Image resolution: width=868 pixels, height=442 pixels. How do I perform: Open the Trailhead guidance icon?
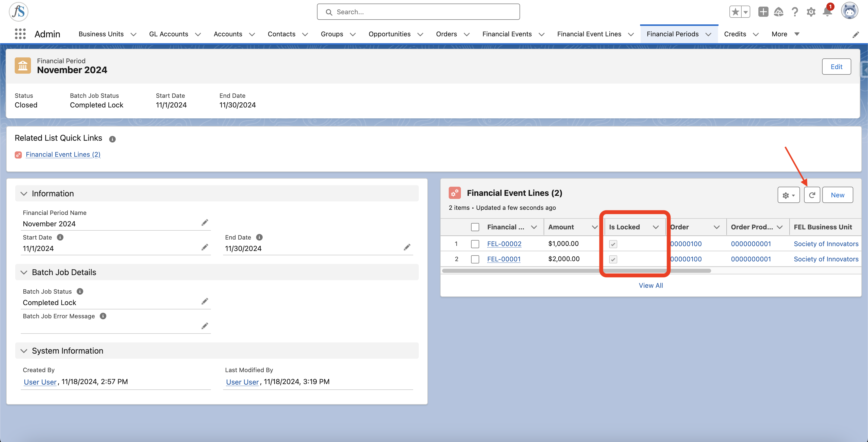(x=778, y=12)
